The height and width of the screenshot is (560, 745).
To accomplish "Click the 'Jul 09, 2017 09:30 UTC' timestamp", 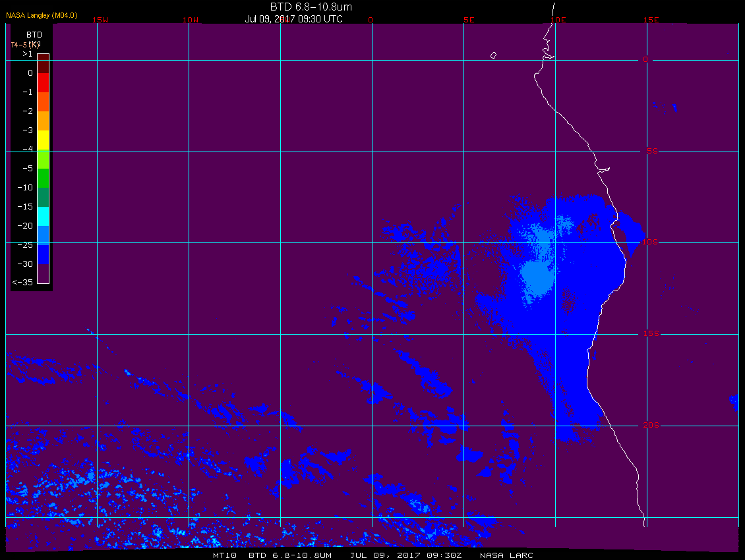I will [x=293, y=19].
